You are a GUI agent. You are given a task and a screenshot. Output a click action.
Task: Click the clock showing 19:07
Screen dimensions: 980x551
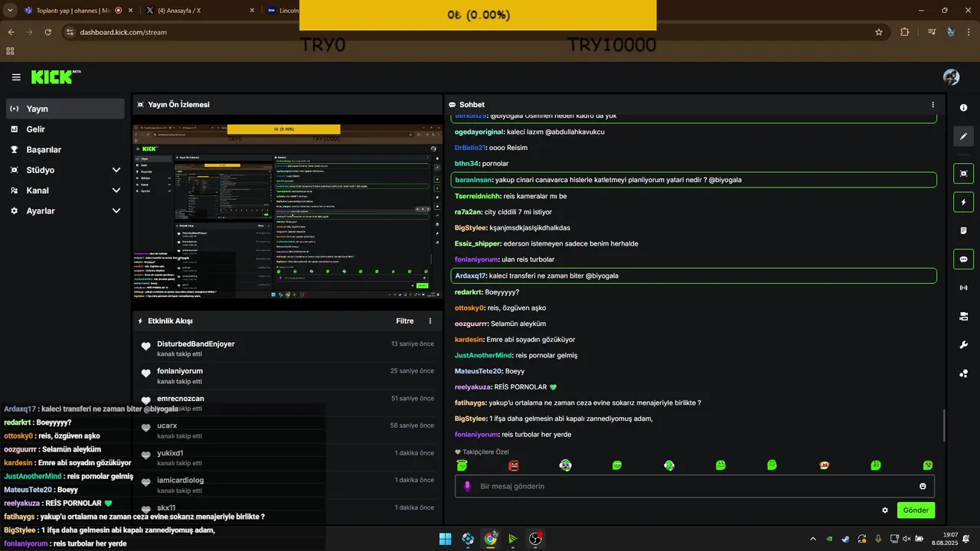(950, 535)
